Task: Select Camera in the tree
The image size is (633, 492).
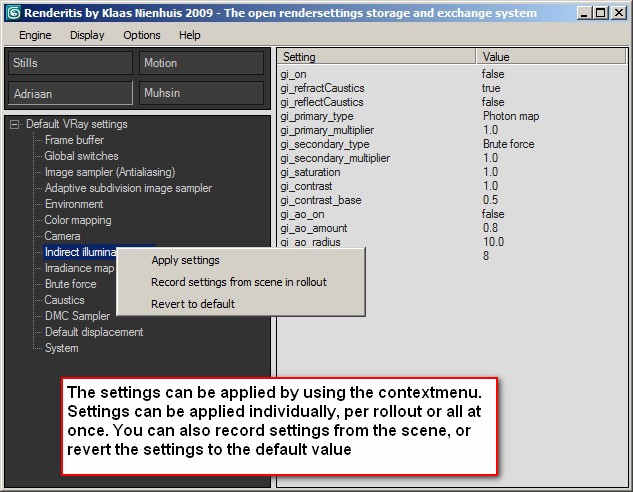Action: pos(62,236)
